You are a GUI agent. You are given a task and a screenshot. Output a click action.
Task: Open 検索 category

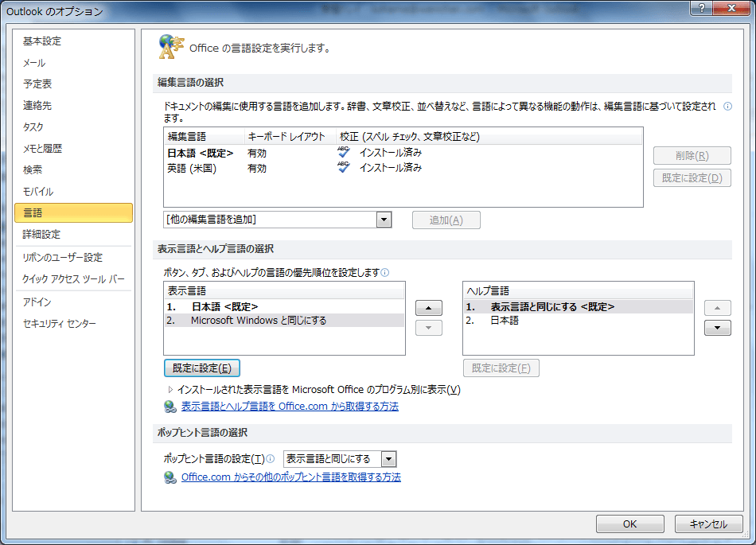coord(73,169)
